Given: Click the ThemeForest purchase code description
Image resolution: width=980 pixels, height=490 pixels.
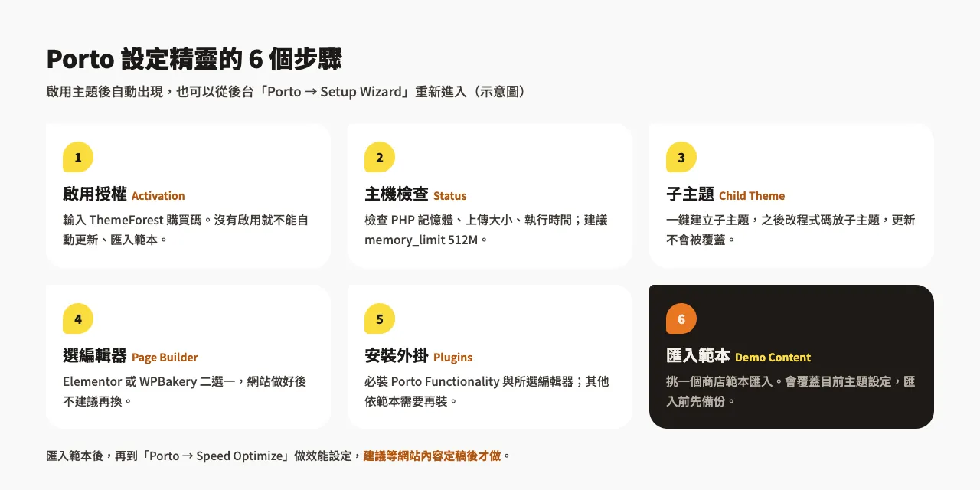Looking at the screenshot, I should pyautogui.click(x=186, y=230).
